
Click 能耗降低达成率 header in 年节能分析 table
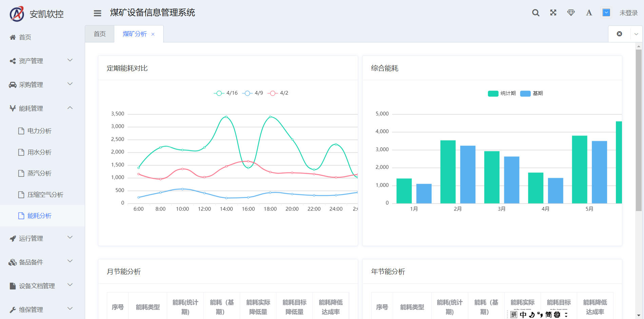pos(595,307)
